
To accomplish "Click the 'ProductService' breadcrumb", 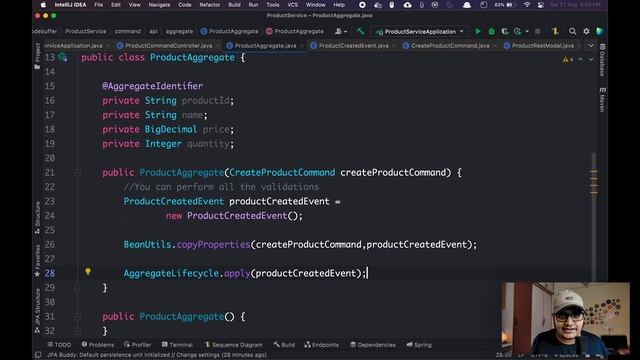I will pyautogui.click(x=86, y=31).
